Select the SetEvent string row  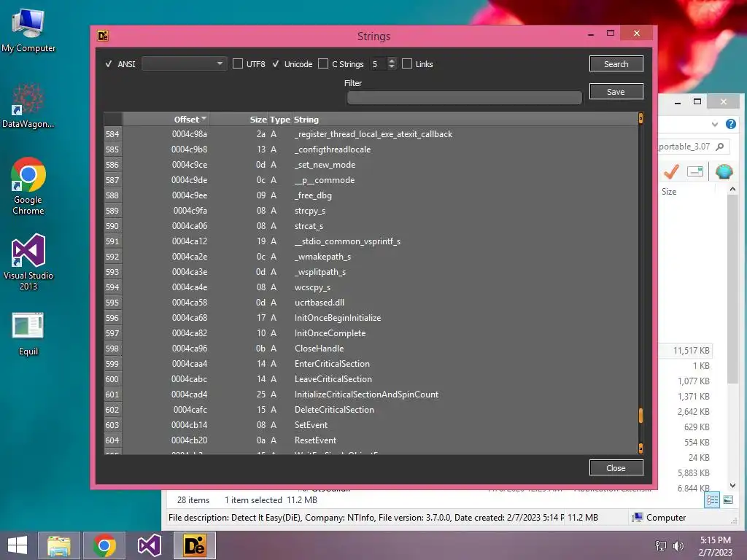coord(371,425)
